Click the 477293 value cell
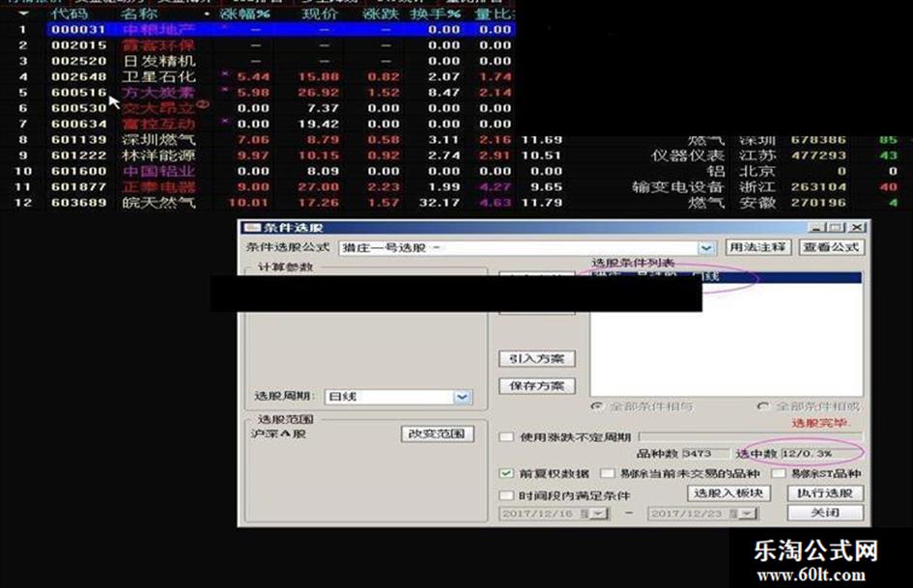This screenshot has height=588, width=913. click(818, 155)
